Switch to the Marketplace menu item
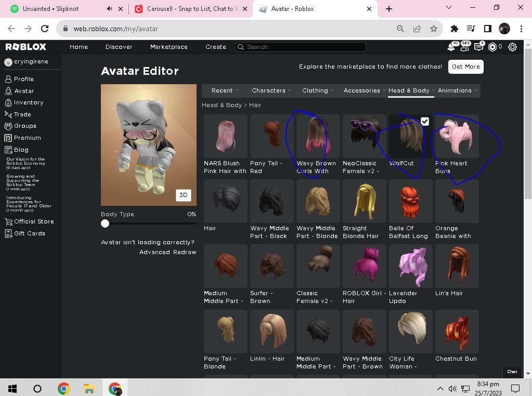This screenshot has width=532, height=396. [x=168, y=47]
